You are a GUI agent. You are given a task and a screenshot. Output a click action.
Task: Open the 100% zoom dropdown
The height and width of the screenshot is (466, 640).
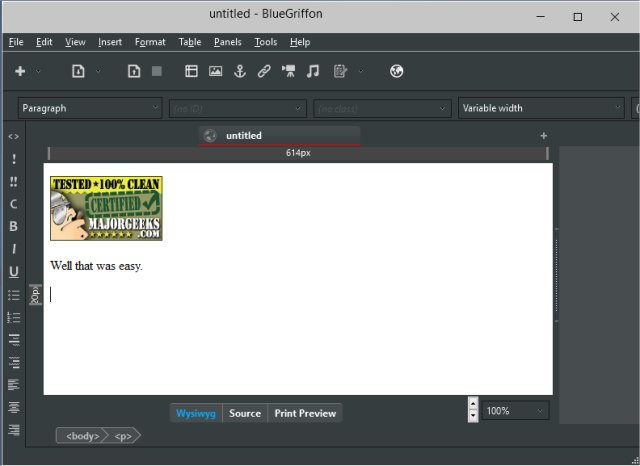pos(516,411)
